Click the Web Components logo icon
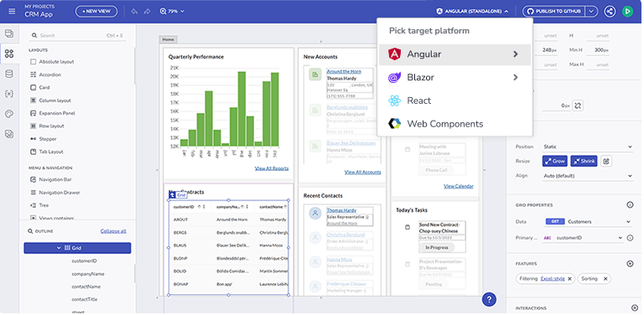Image resolution: width=644 pixels, height=315 pixels. (x=394, y=123)
